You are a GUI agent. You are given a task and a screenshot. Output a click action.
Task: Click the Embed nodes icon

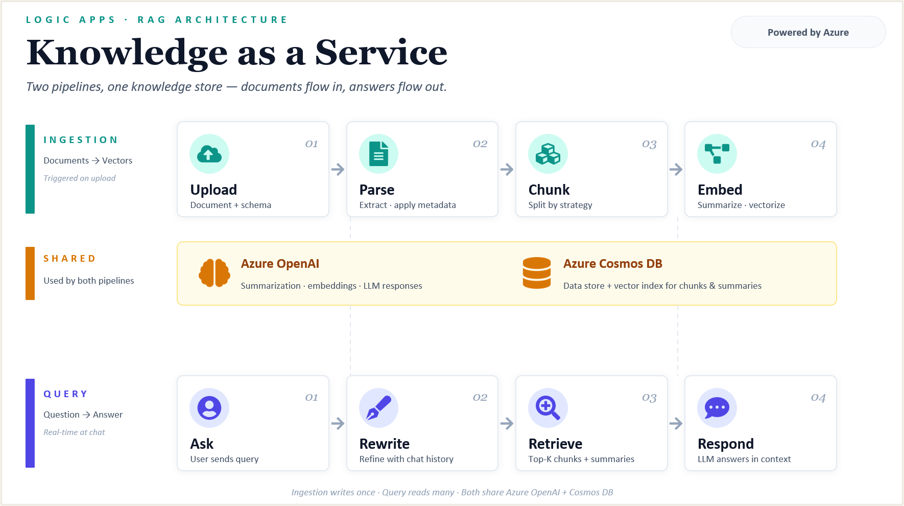pyautogui.click(x=717, y=154)
